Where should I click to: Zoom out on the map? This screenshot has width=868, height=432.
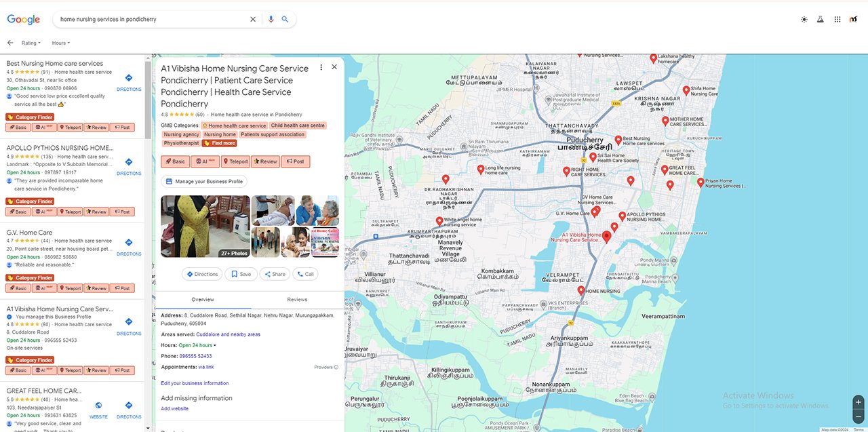(x=859, y=415)
